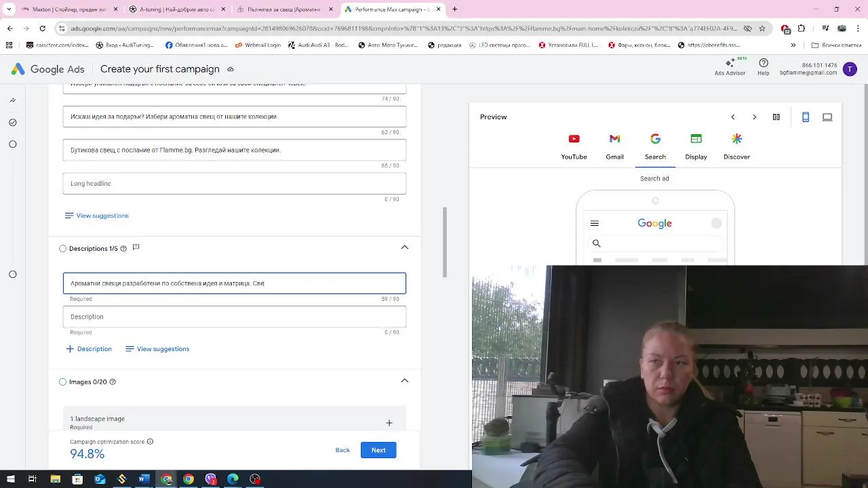Open Task View from the taskbar
The height and width of the screenshot is (488, 868).
pos(32,479)
